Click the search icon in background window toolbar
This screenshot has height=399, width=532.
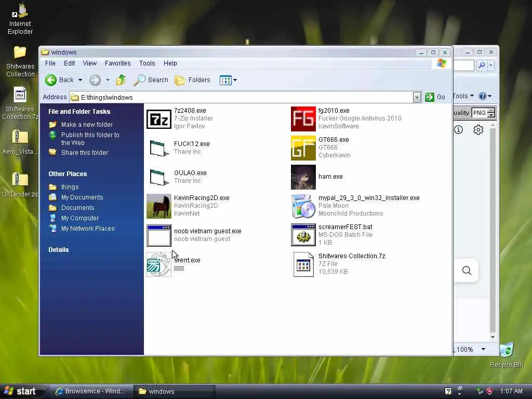click(482, 65)
